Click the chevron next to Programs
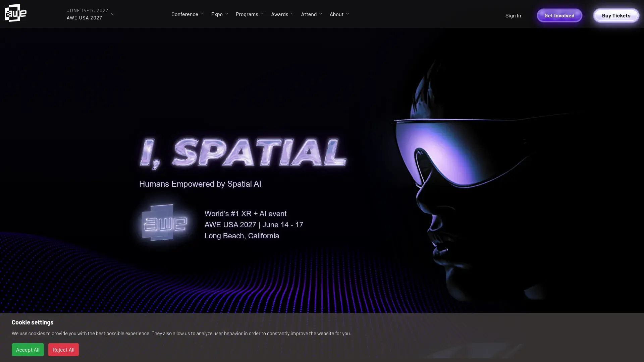 point(262,14)
